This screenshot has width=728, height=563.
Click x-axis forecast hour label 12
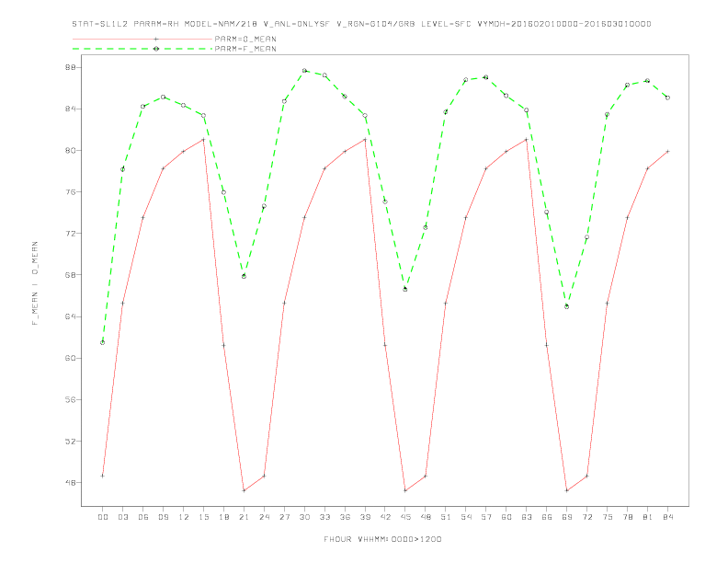[x=184, y=517]
